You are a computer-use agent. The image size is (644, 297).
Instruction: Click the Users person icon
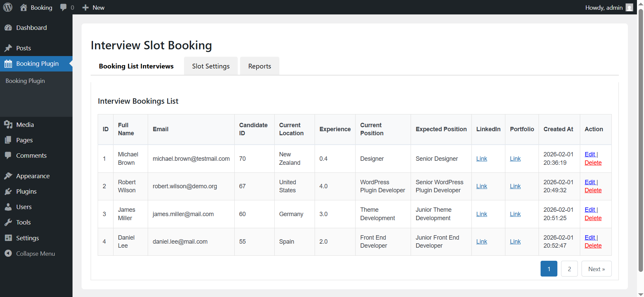coord(8,207)
